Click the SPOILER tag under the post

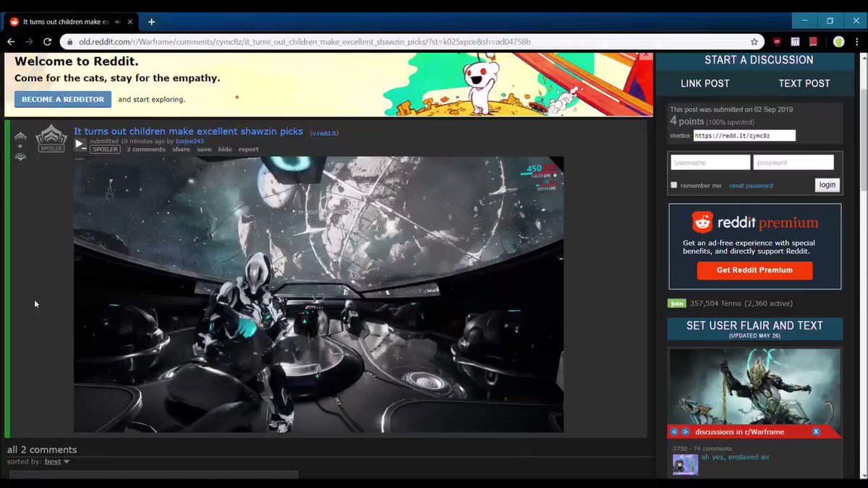click(x=105, y=150)
